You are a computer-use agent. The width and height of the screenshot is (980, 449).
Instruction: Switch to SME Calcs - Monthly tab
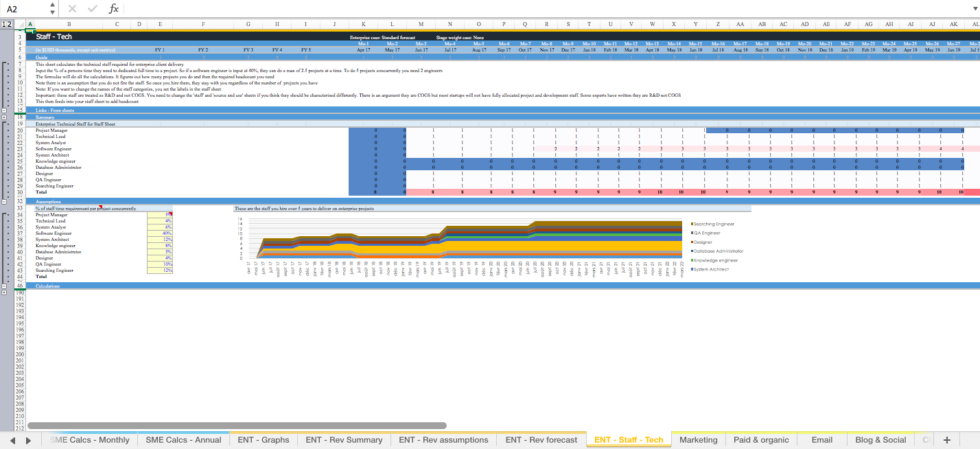tap(89, 440)
